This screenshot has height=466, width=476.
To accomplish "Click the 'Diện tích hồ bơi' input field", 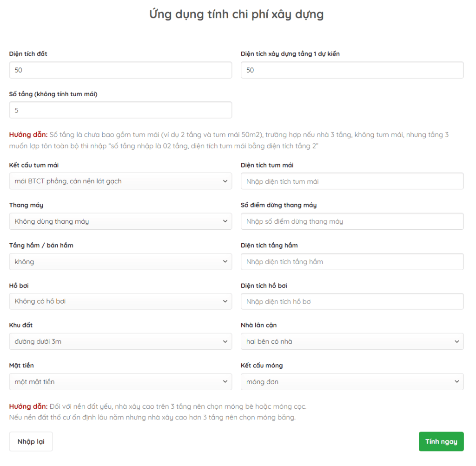I will [x=352, y=301].
